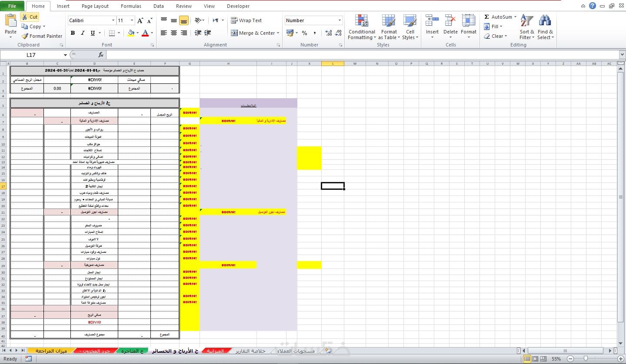This screenshot has height=364, width=626.
Task: Decrease font size with Shrink Font icon
Action: [150, 20]
